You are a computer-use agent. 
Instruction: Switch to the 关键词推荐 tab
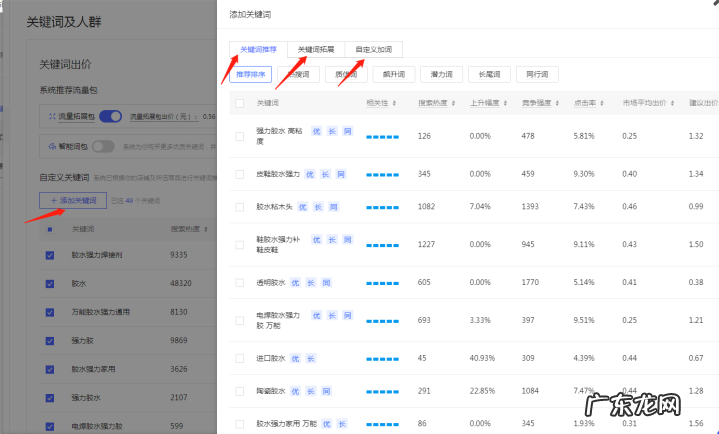(x=259, y=50)
